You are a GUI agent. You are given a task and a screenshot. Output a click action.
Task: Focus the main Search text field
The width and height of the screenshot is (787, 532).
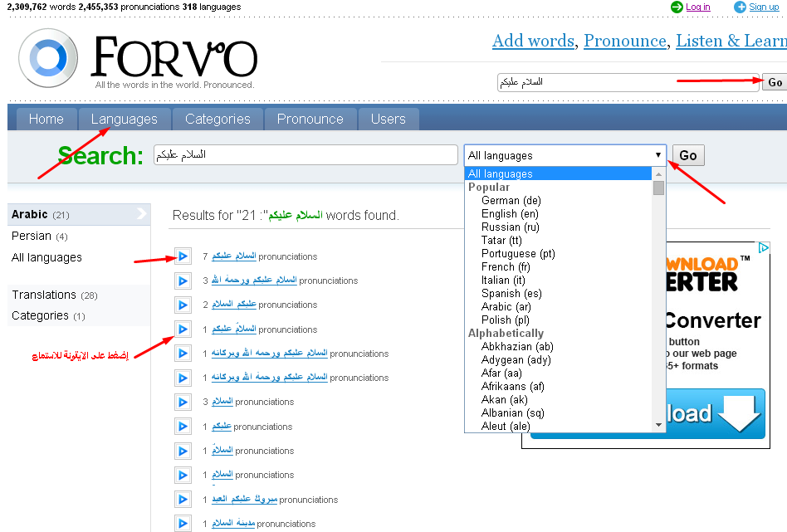coord(306,154)
